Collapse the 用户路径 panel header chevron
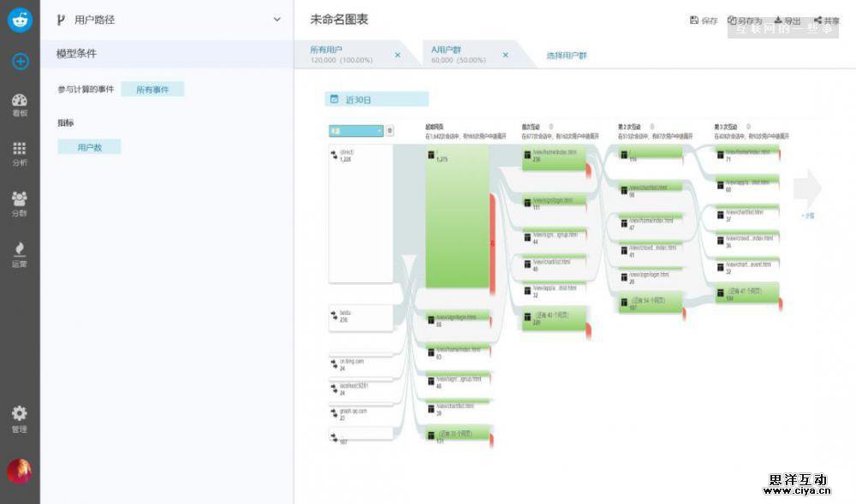The width and height of the screenshot is (856, 504). click(276, 19)
